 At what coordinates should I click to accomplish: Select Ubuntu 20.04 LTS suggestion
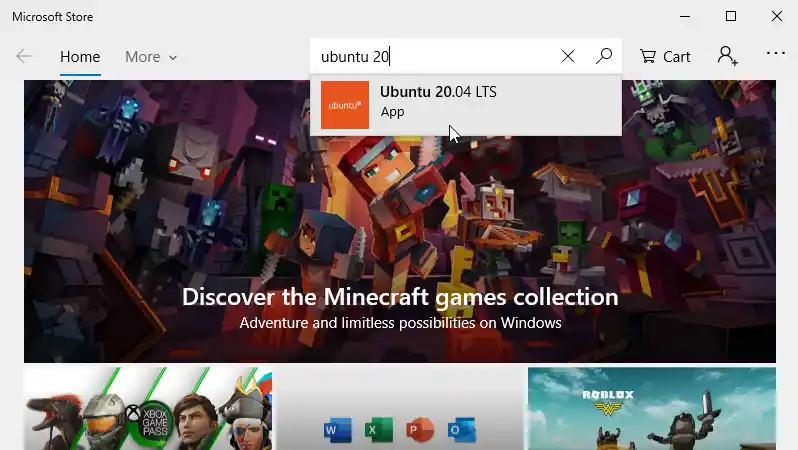[x=466, y=105]
